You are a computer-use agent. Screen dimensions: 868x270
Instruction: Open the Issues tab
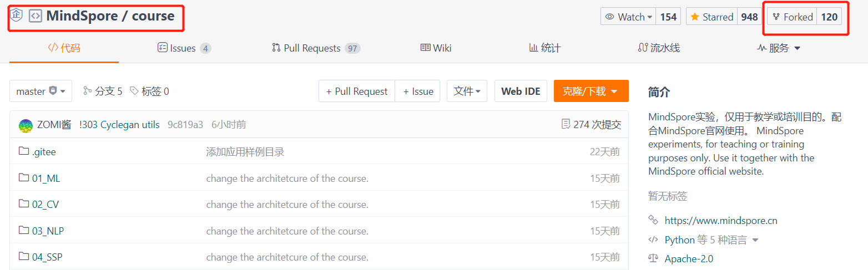tap(184, 48)
